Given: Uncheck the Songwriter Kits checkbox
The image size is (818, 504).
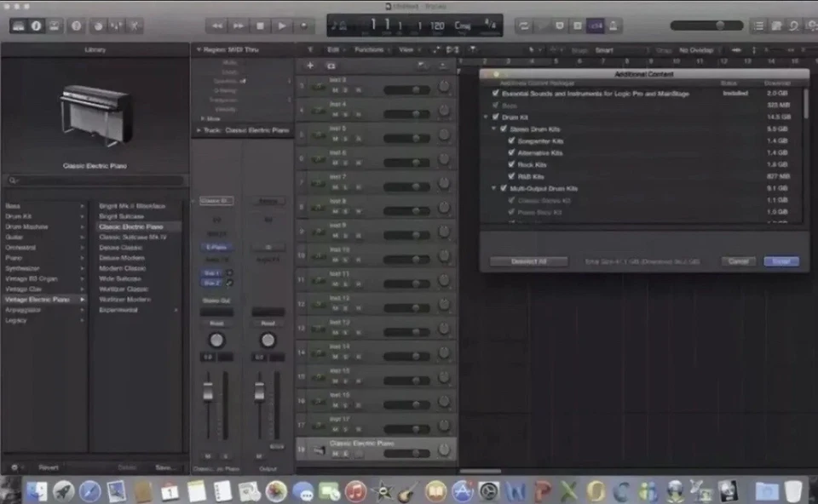Looking at the screenshot, I should click(x=511, y=140).
